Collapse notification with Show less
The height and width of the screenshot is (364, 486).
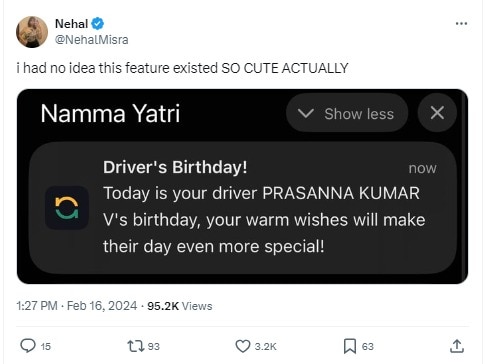click(347, 113)
